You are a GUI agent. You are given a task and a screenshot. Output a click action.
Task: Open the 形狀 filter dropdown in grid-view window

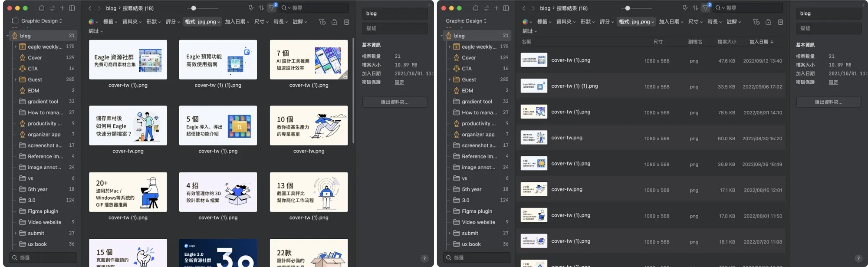pyautogui.click(x=154, y=22)
